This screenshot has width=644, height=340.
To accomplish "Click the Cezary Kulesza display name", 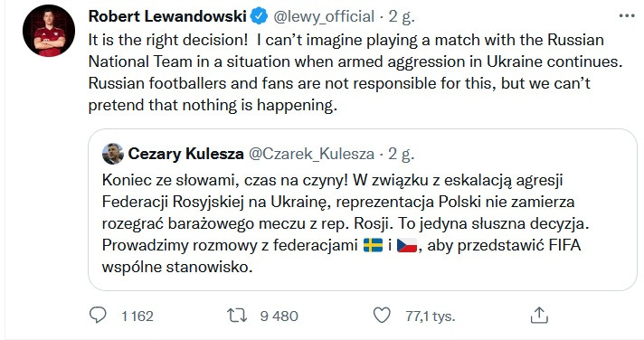I will coord(185,154).
